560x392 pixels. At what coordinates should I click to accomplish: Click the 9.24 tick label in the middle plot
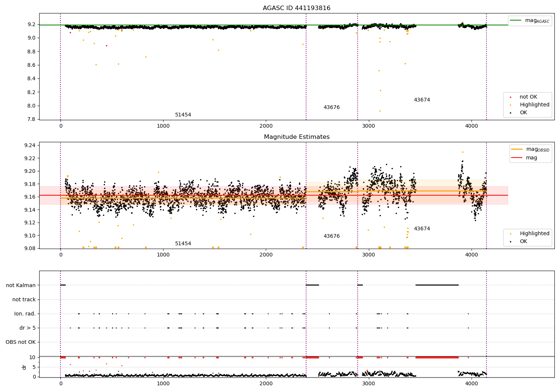coord(29,146)
